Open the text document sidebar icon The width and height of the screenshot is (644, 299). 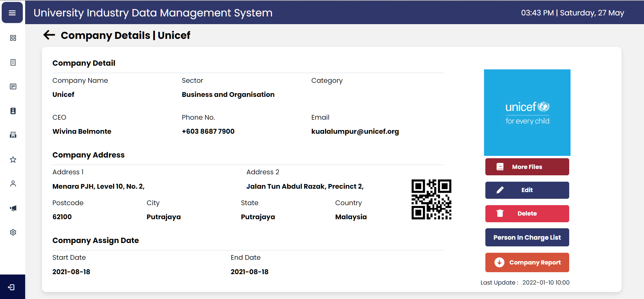13,86
